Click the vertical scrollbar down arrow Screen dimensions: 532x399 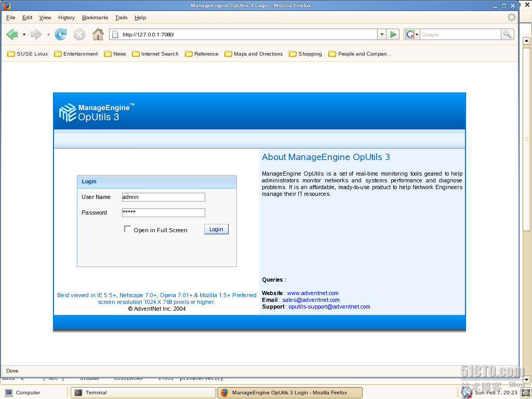click(x=526, y=379)
